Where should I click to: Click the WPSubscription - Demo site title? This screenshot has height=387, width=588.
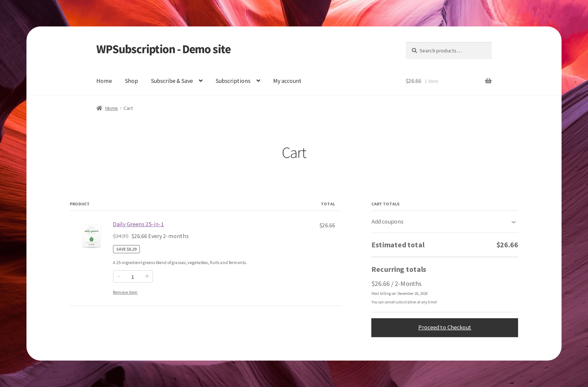click(163, 49)
